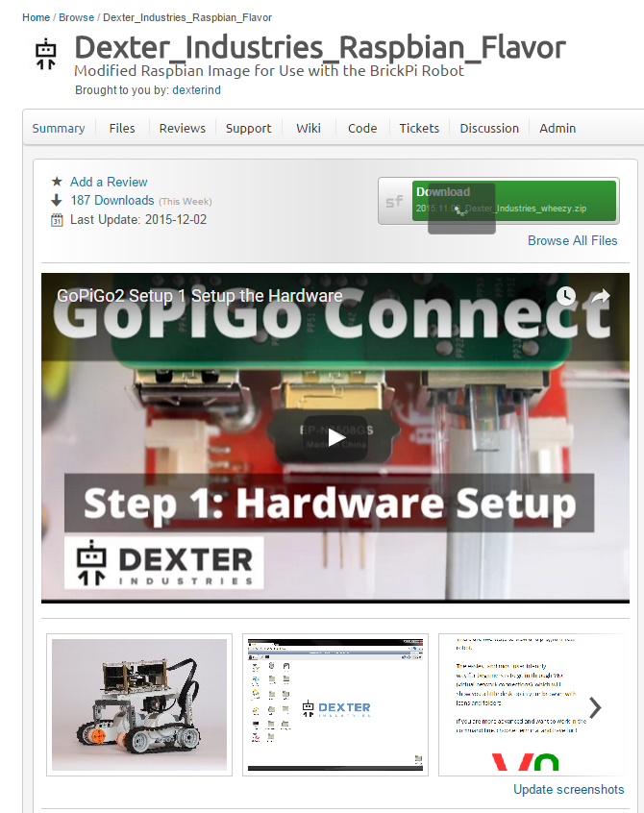The width and height of the screenshot is (644, 813).
Task: Click the Last Update: 2015-12-02 text
Action: tap(138, 220)
